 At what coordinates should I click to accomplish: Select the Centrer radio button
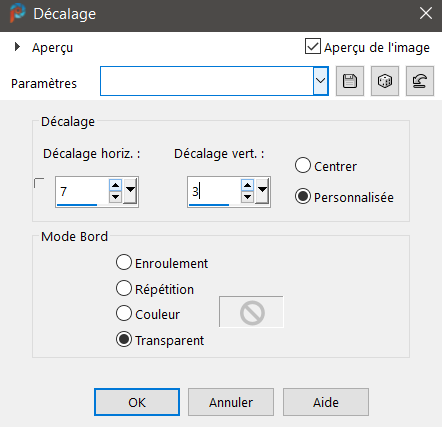click(303, 165)
